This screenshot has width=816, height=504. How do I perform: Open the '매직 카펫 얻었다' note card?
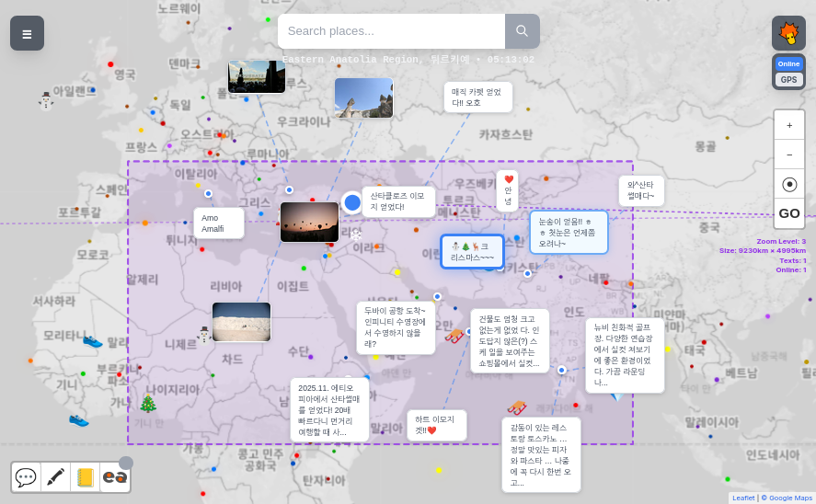click(x=477, y=97)
